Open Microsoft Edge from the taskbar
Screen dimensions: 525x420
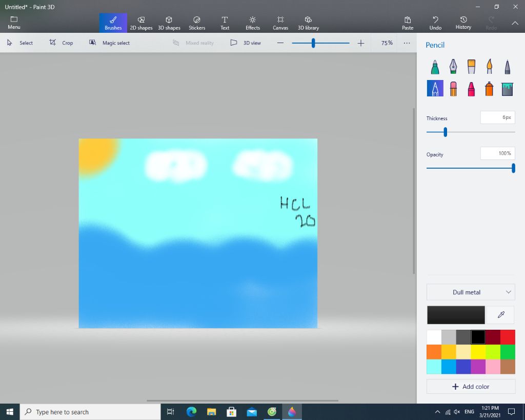coord(191,412)
